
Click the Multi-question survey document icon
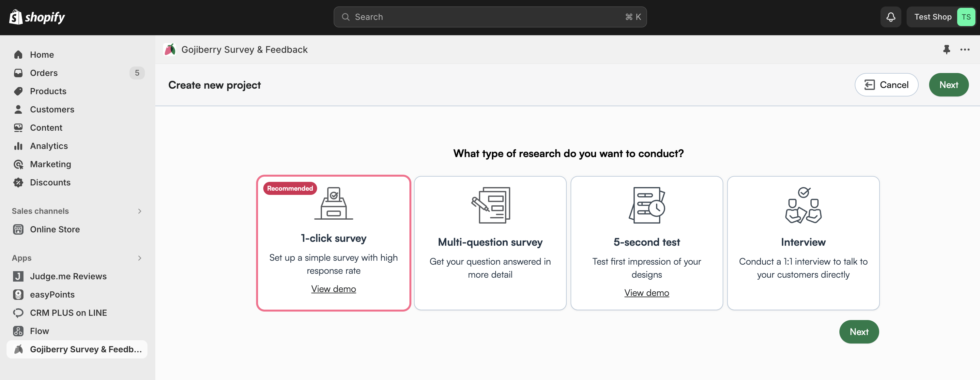[490, 205]
